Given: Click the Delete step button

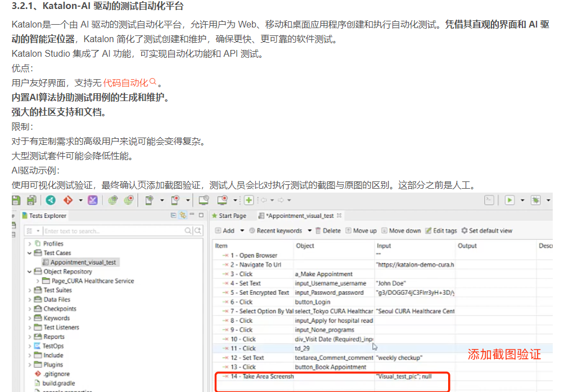Looking at the screenshot, I should click(328, 231).
